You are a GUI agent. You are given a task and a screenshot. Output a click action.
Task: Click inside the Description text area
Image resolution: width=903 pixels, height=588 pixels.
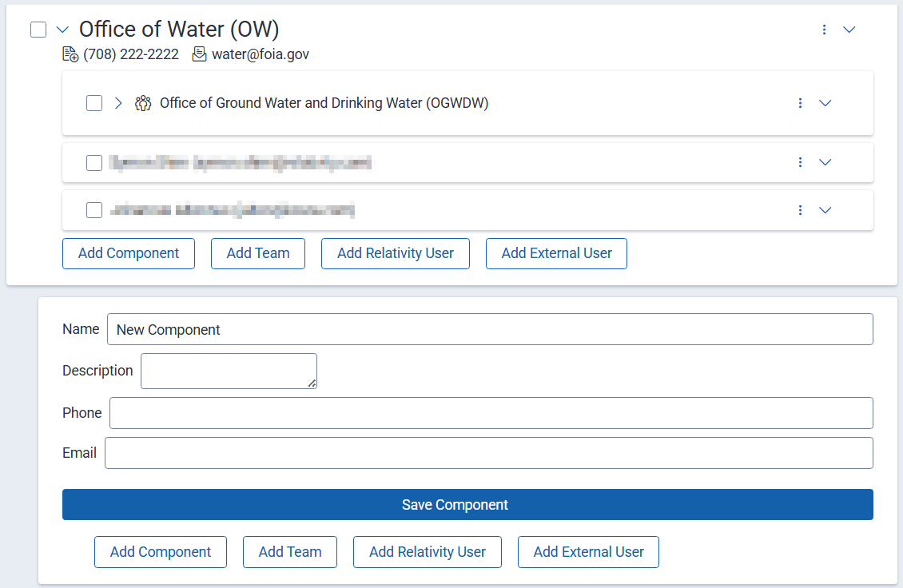(x=228, y=370)
